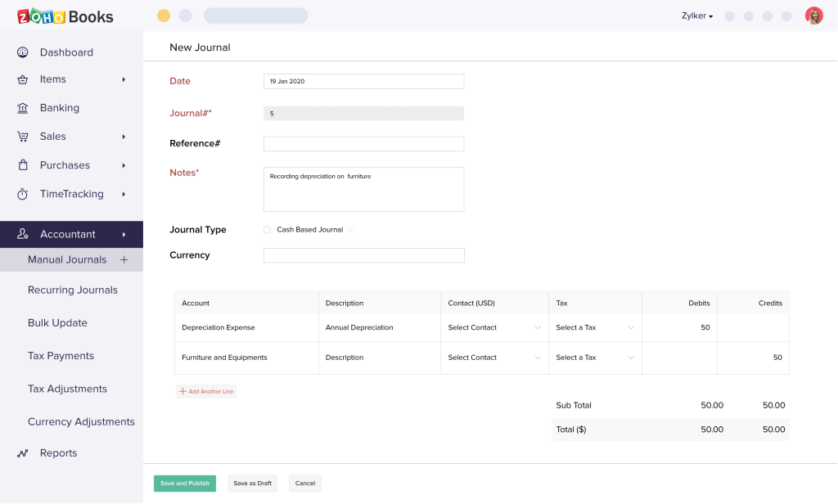Click the Dashboard icon in sidebar

[23, 52]
